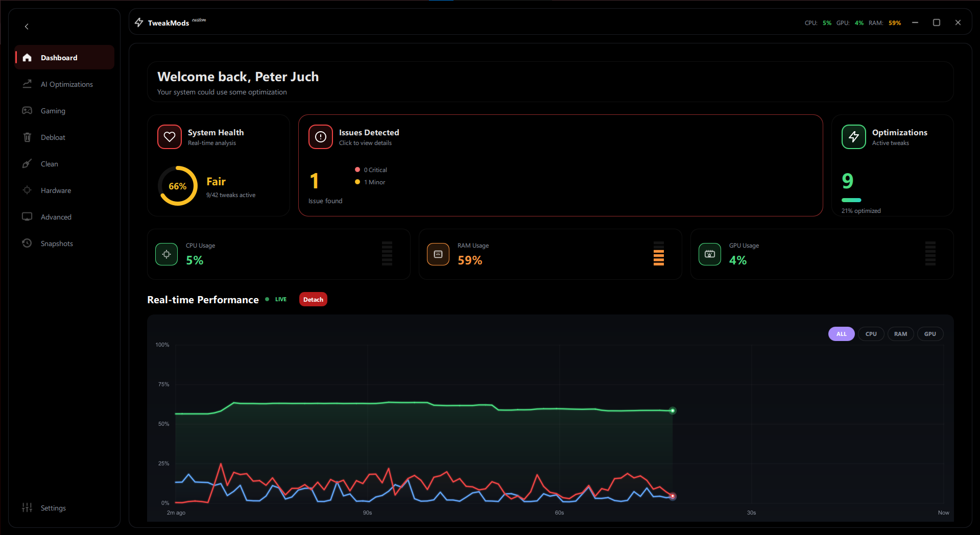Select the Gaming gamepad icon

click(x=27, y=110)
